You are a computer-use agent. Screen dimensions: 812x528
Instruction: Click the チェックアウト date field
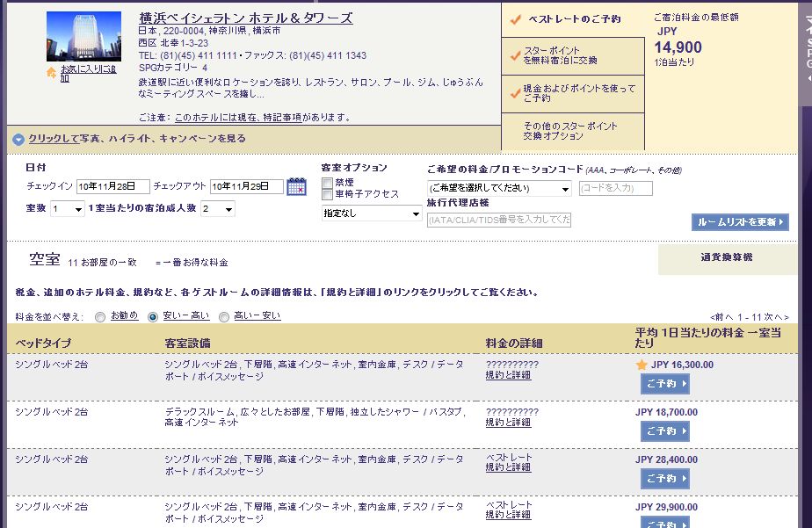click(x=247, y=186)
